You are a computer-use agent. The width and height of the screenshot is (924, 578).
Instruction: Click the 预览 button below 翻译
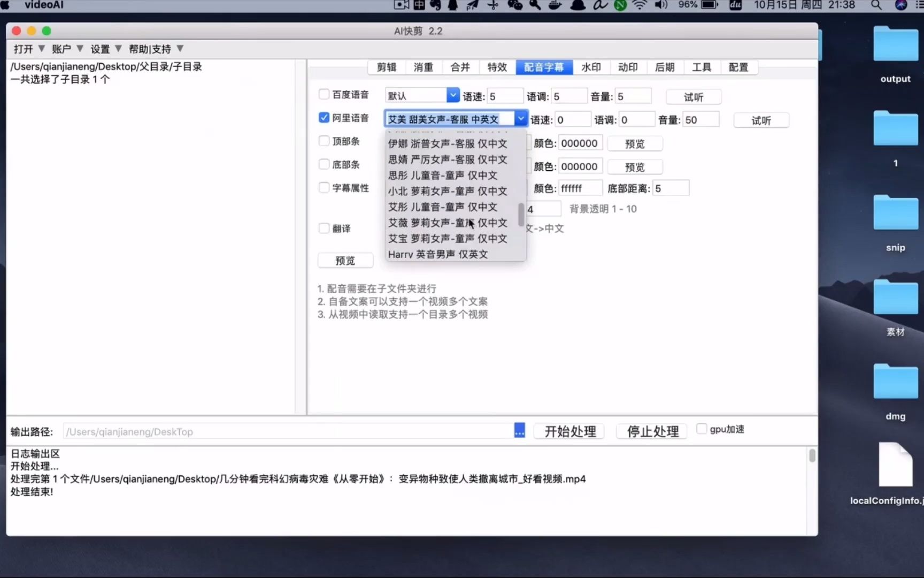(x=345, y=261)
